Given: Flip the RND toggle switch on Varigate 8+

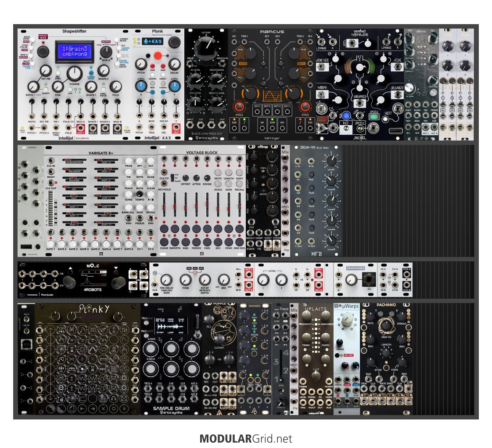Looking at the screenshot, I should pos(128,217).
